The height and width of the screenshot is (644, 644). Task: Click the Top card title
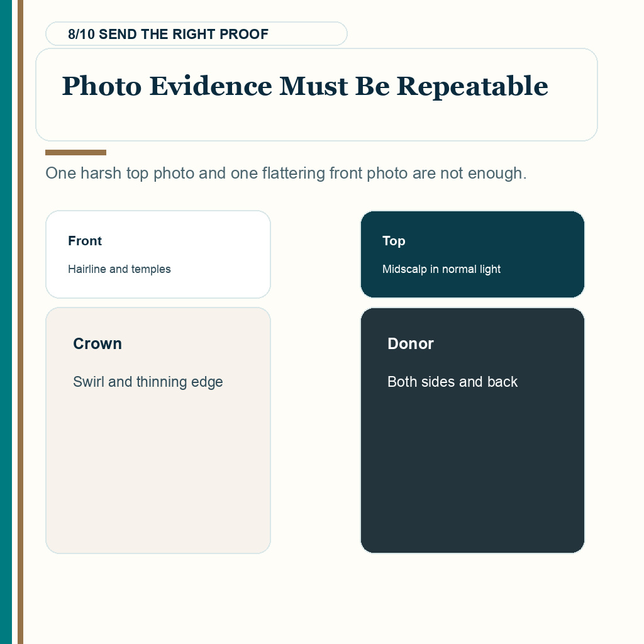click(x=394, y=241)
